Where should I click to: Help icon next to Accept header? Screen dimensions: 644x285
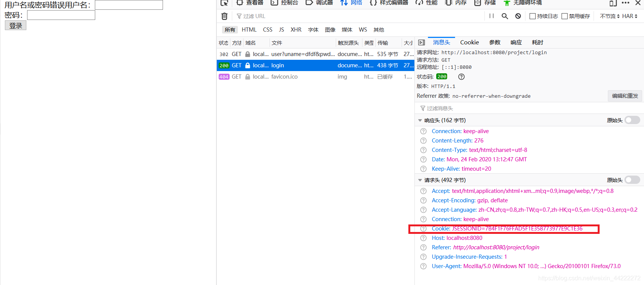[423, 191]
